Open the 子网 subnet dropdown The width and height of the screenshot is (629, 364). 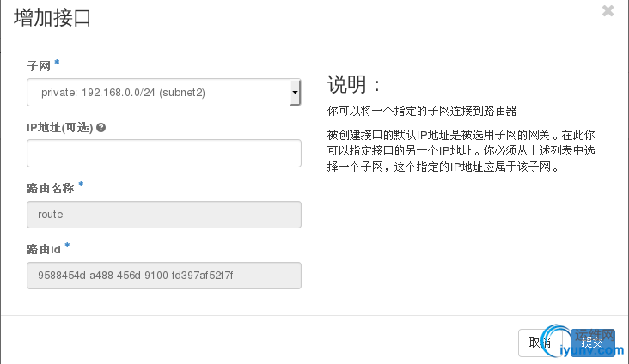163,92
